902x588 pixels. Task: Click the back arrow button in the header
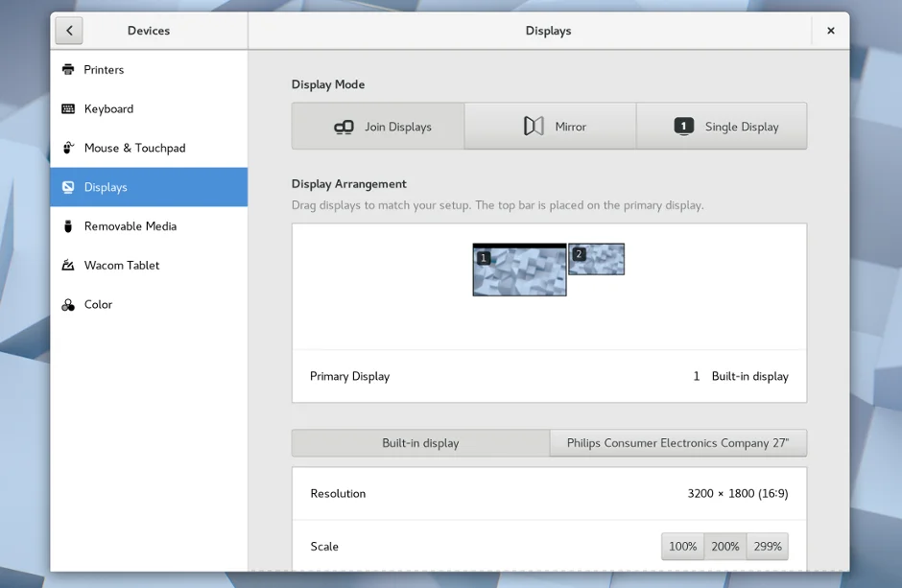[69, 31]
